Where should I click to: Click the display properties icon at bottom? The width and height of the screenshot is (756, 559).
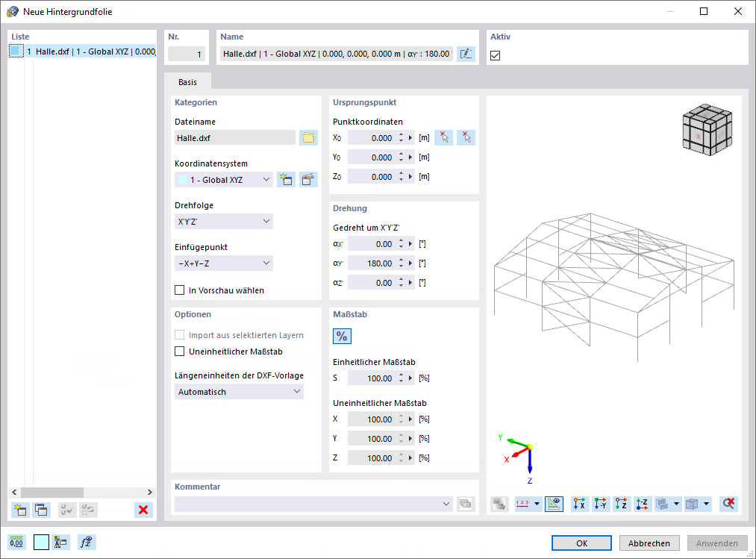(60, 542)
